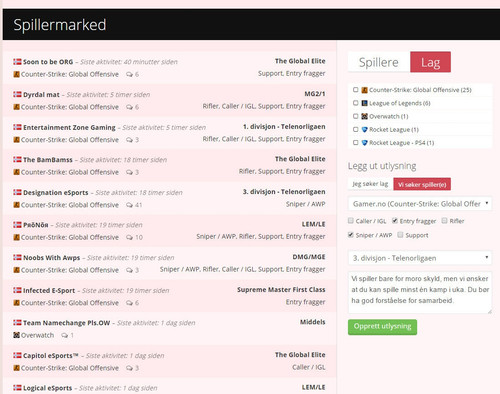The width and height of the screenshot is (500, 394).
Task: Click the Counter-Strike icon in the game filter list
Action: click(365, 90)
